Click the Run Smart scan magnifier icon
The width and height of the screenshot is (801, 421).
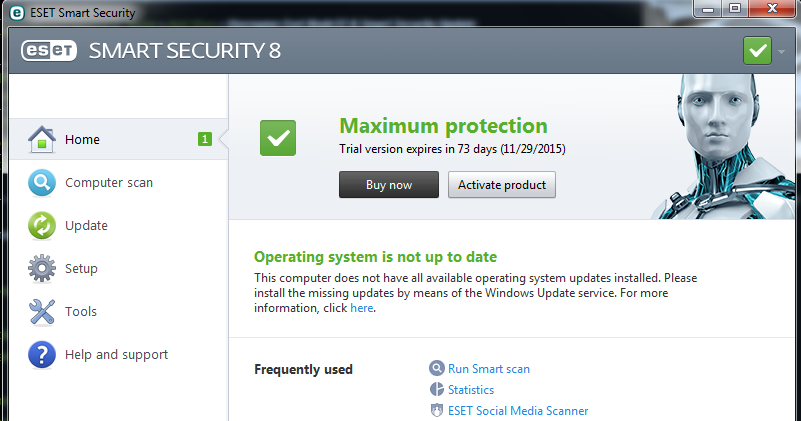[x=437, y=368]
